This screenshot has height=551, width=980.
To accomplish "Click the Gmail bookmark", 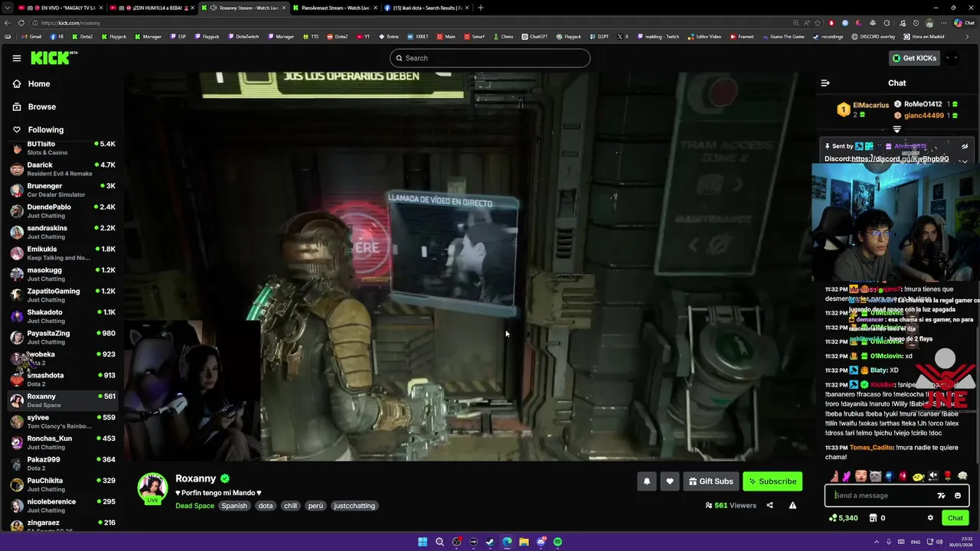I will pos(31,37).
